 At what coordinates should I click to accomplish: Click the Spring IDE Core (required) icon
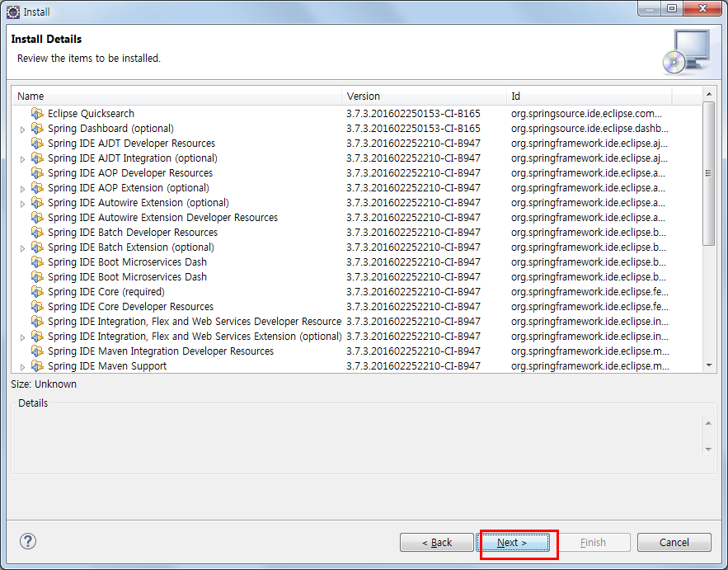coord(37,292)
